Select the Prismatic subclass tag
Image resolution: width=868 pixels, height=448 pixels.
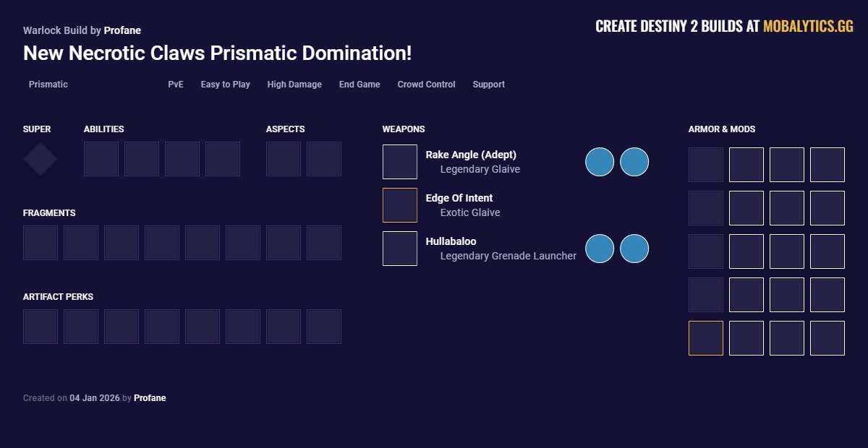[48, 85]
